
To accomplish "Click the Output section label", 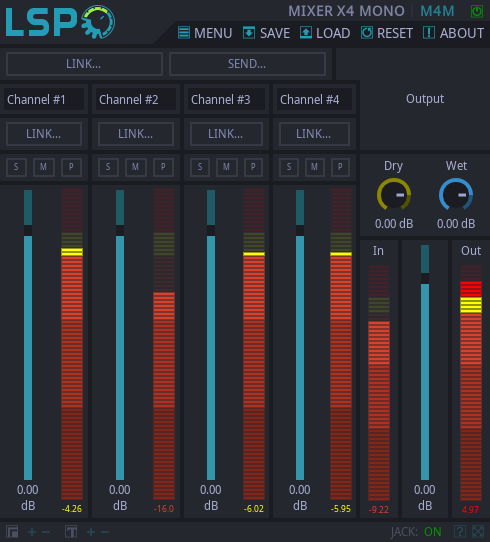I will pos(425,99).
